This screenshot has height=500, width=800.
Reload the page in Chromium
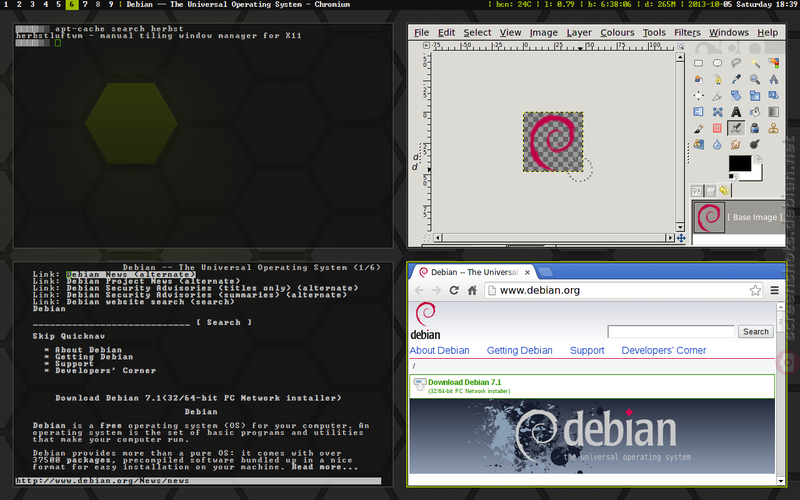(454, 290)
